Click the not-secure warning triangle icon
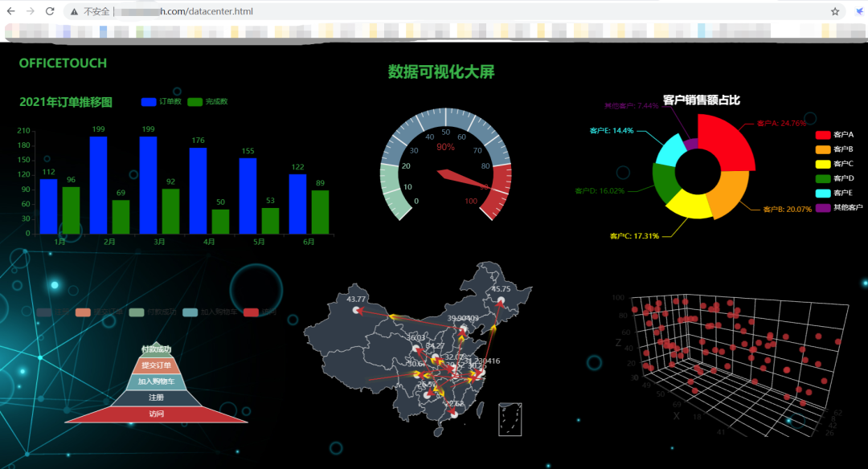Image resolution: width=868 pixels, height=469 pixels. (x=74, y=11)
